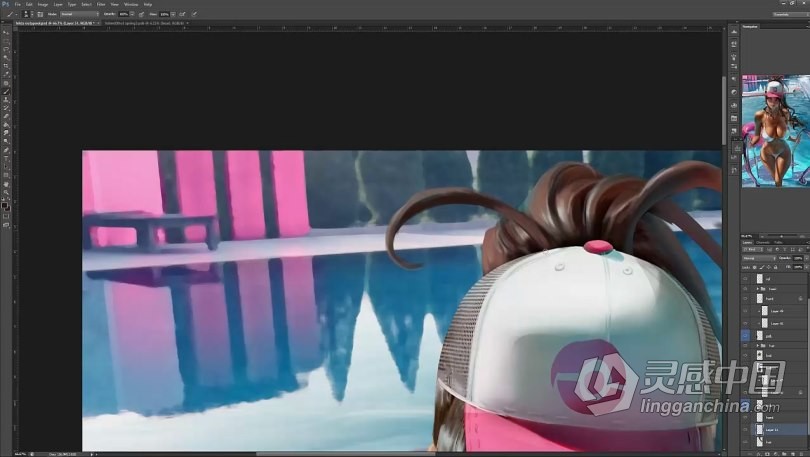Select the Zoom tool

[x=6, y=192]
